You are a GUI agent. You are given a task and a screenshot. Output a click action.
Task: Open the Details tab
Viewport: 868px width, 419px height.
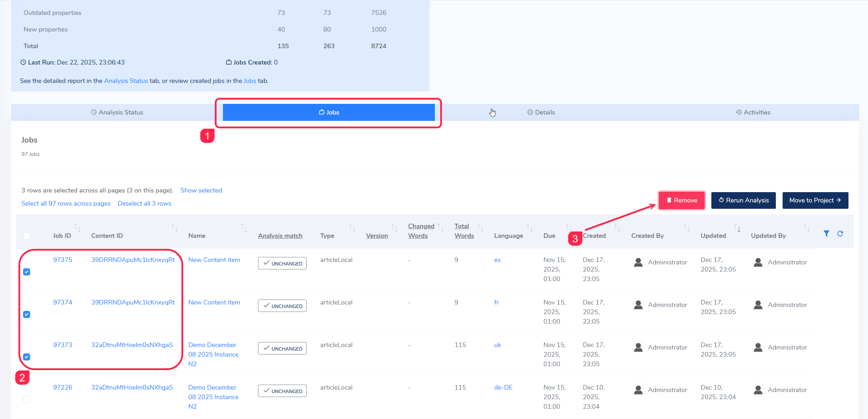click(541, 112)
